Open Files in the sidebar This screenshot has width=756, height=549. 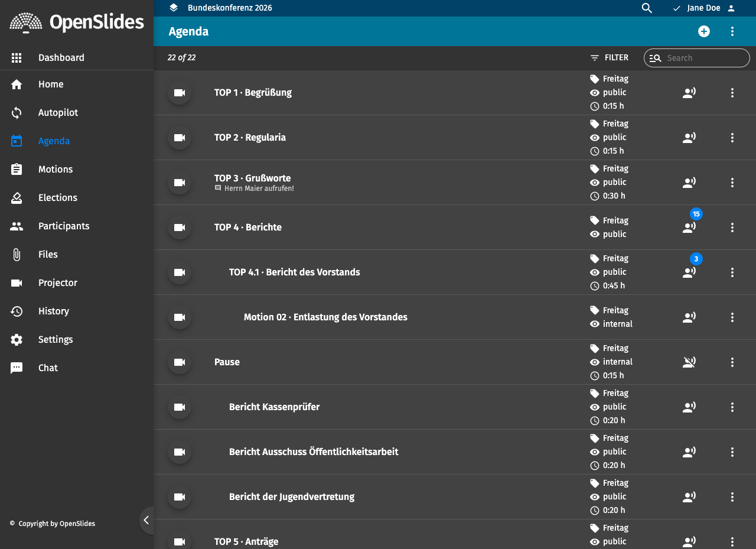coord(77,255)
